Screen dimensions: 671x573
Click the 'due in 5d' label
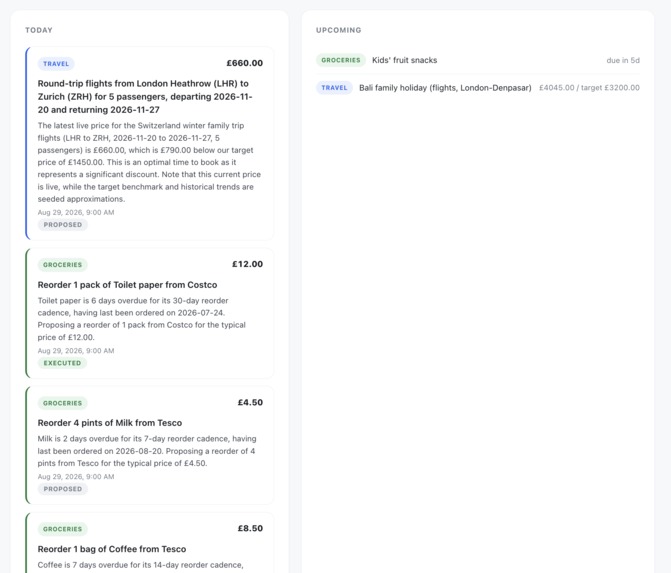[623, 60]
